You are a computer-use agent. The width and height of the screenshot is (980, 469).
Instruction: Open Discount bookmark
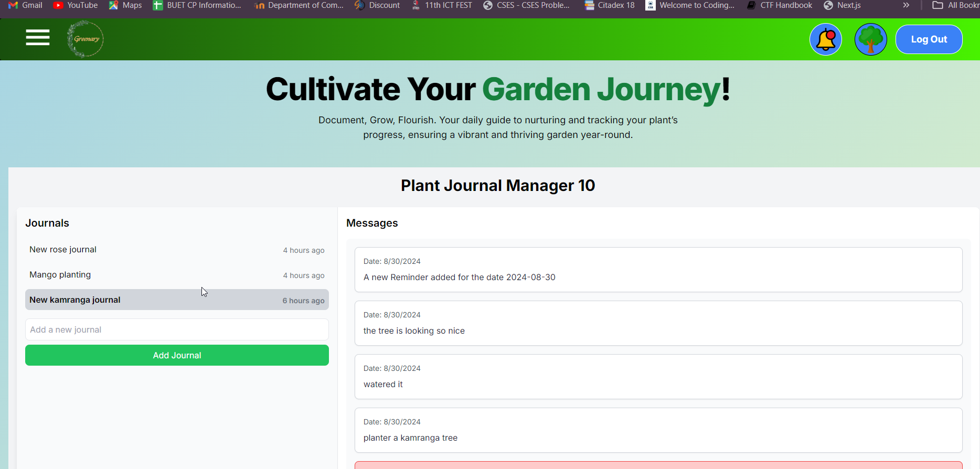377,5
